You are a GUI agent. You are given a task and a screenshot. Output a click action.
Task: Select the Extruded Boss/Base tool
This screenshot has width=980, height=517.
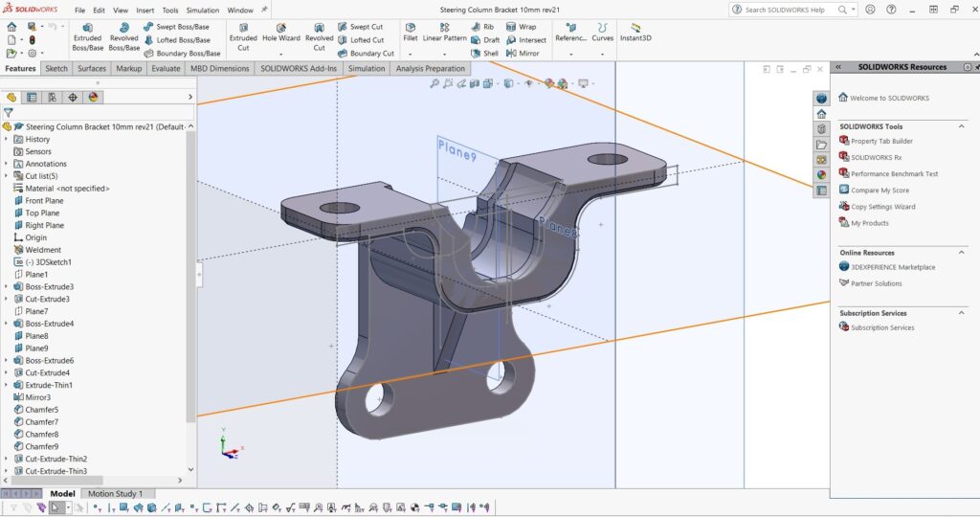coord(87,37)
